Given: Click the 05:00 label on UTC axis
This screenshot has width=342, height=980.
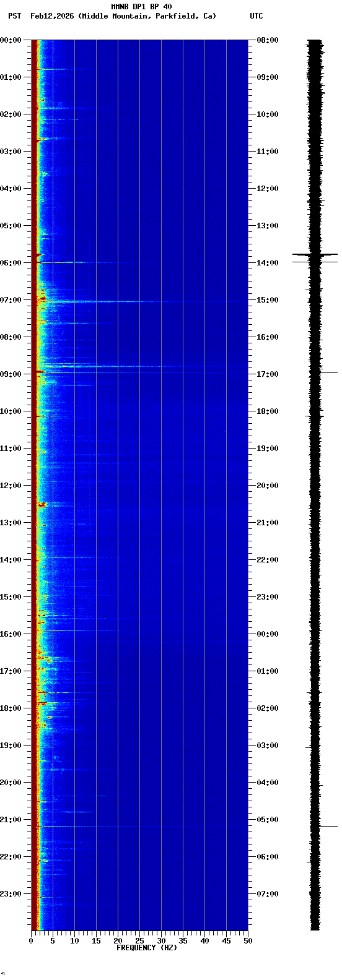Looking at the screenshot, I should click(268, 820).
